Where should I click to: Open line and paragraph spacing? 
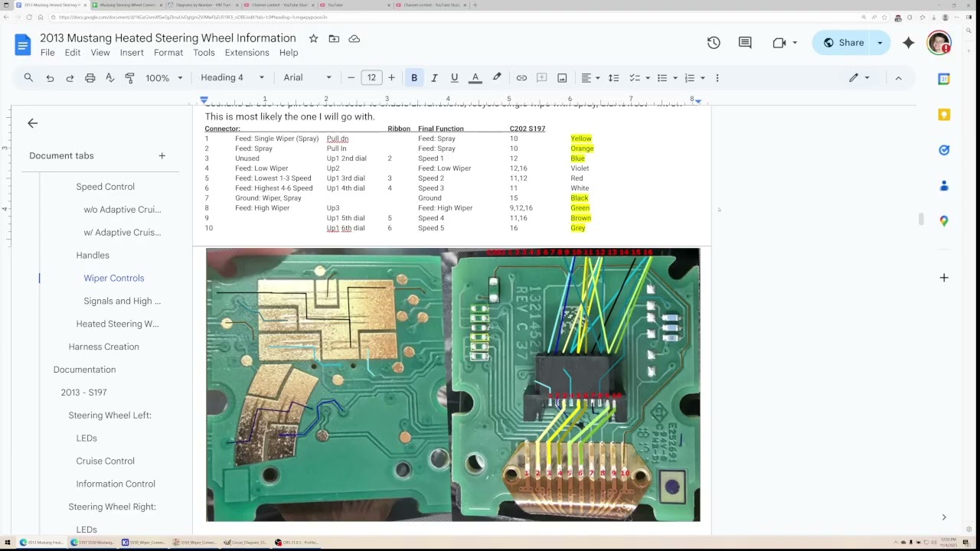(613, 77)
